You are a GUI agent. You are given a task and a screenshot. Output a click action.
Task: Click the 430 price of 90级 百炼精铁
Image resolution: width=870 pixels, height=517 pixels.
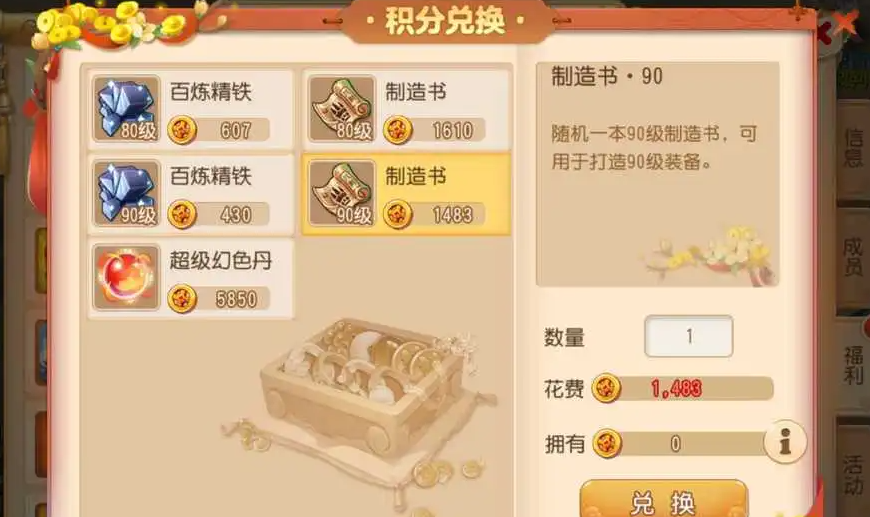(x=235, y=215)
